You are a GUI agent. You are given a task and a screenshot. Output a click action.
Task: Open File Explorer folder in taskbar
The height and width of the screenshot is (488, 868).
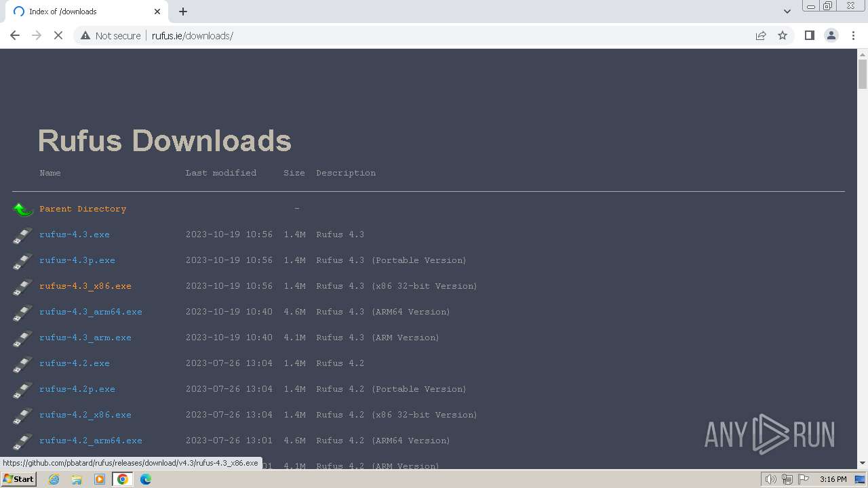point(77,479)
